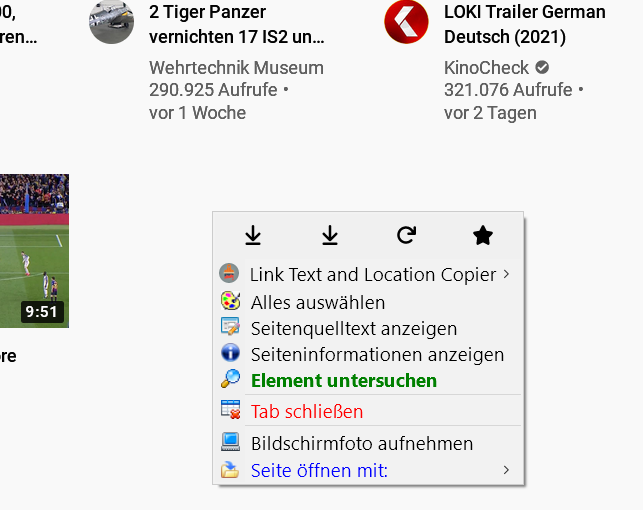Open the 2 Tiger Panzer video title
This screenshot has height=510, width=643.
[236, 25]
